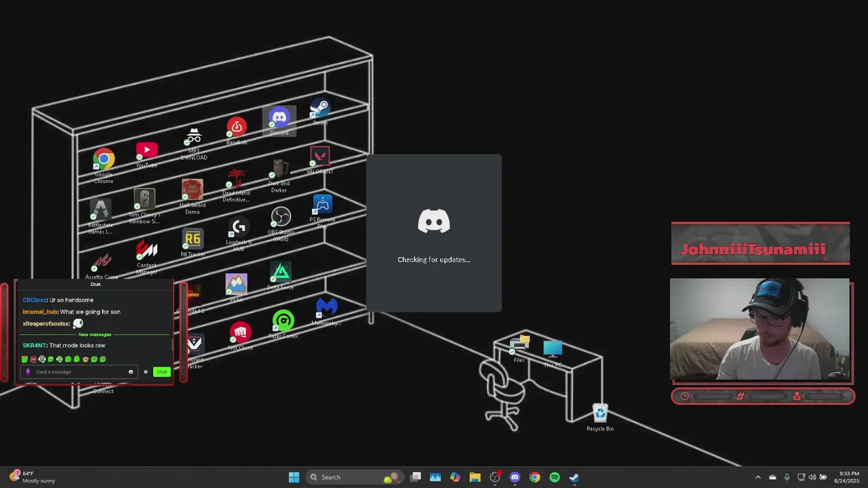Open Steam from the taskbar
This screenshot has height=488, width=868.
(574, 477)
